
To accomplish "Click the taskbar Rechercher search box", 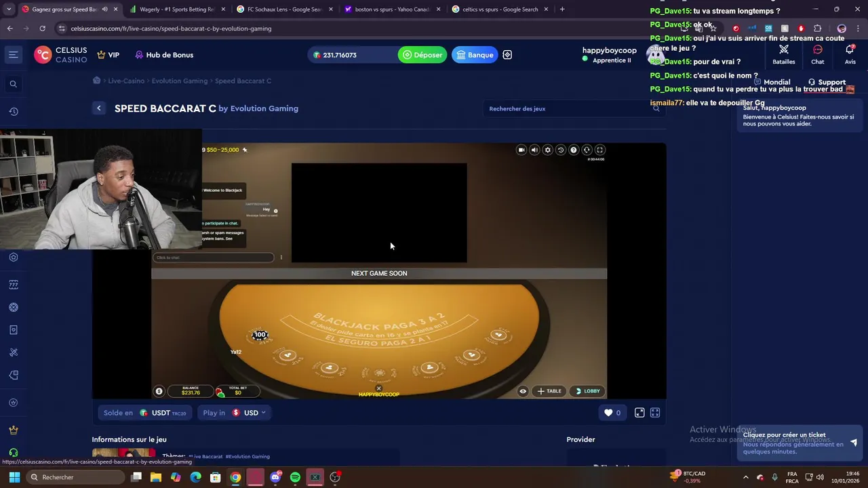I will 75,477.
